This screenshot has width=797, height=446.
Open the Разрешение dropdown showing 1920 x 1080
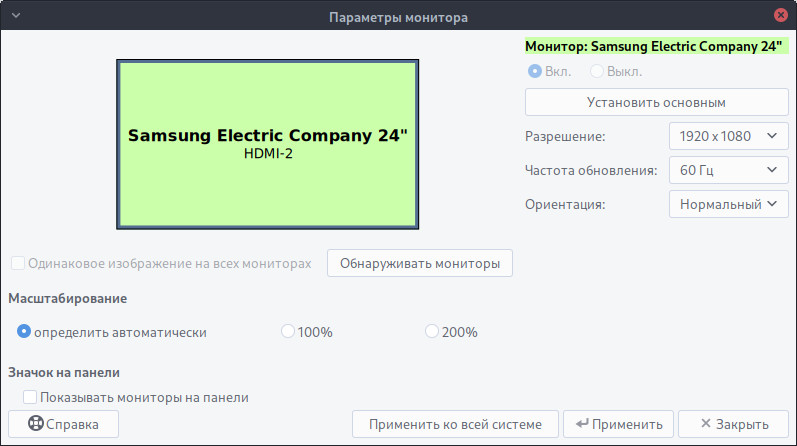coord(728,136)
